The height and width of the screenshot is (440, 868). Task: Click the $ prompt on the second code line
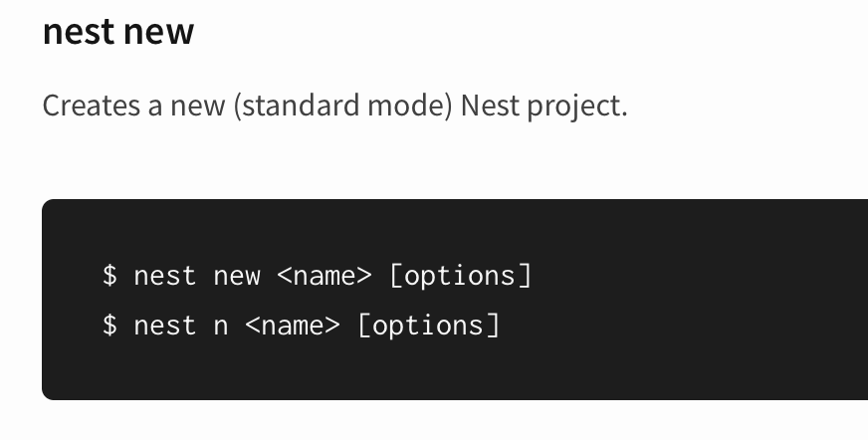tap(109, 325)
